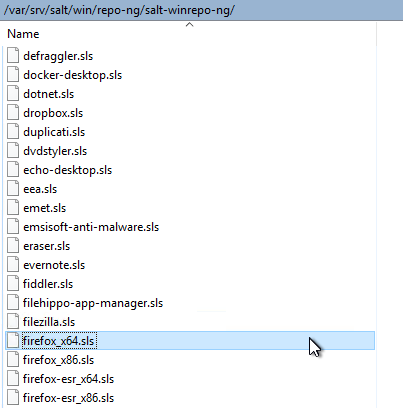
Task: Click the file icon beside filehippo-app-manager.sls
Action: (x=13, y=302)
